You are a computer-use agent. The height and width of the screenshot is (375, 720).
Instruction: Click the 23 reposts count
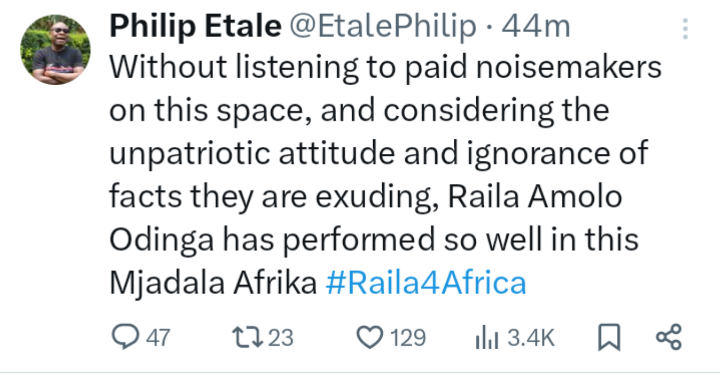tap(281, 338)
